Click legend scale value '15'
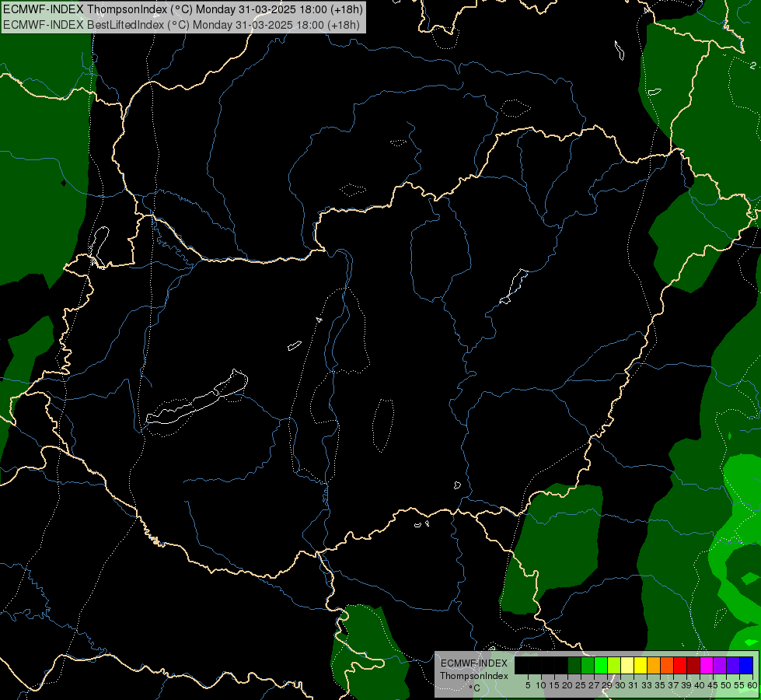 (554, 685)
